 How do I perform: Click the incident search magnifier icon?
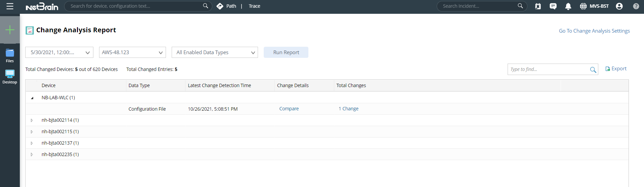(520, 6)
